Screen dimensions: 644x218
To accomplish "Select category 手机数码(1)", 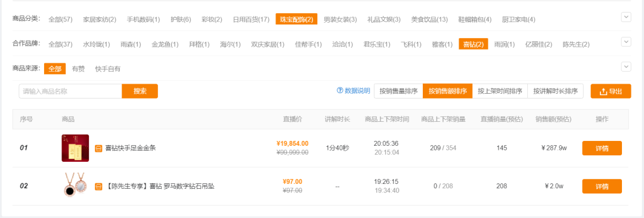I will pos(143,19).
